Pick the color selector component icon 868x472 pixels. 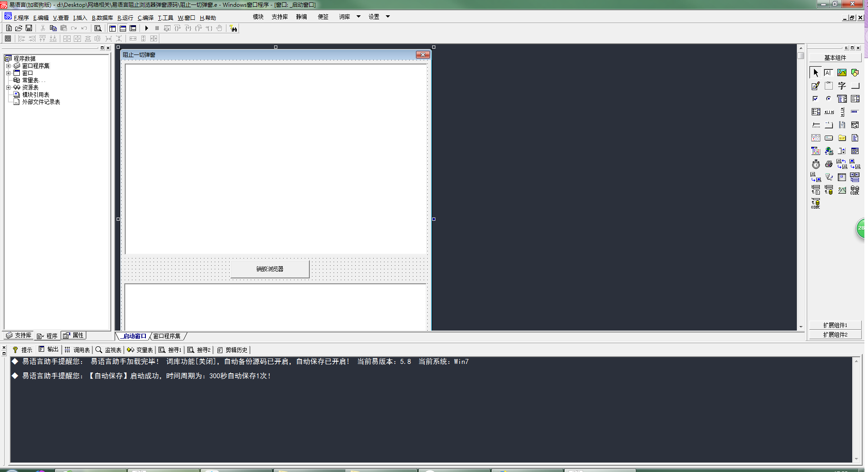pyautogui.click(x=815, y=151)
